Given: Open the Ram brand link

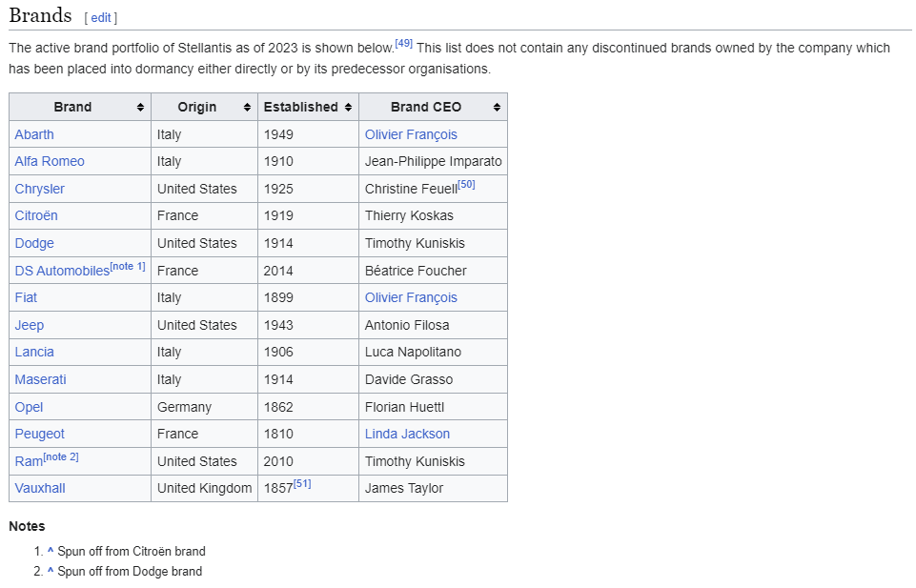Looking at the screenshot, I should [29, 461].
